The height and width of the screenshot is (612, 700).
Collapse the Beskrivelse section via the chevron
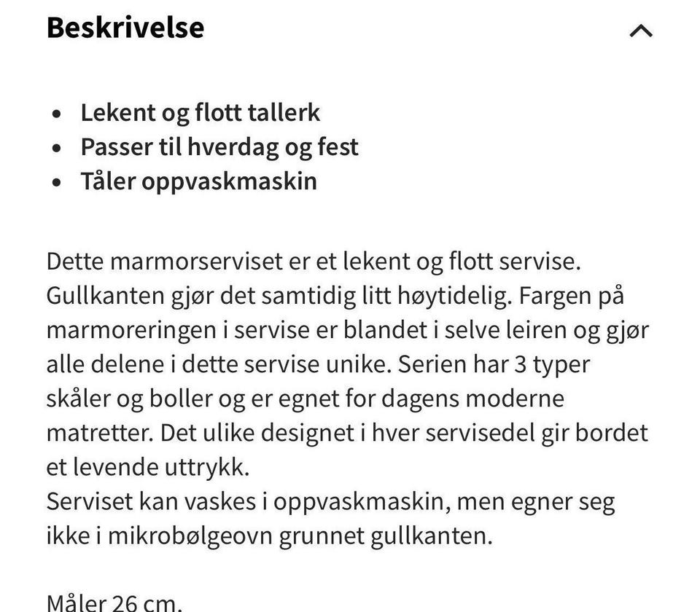click(640, 29)
